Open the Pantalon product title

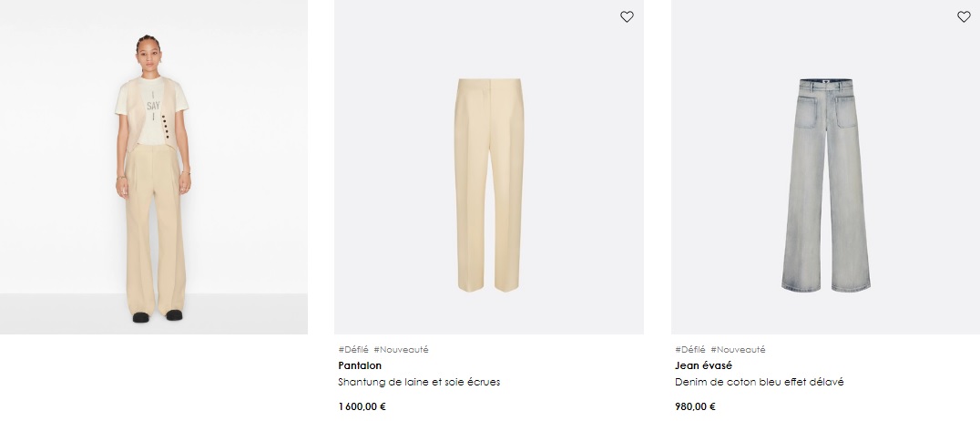tap(360, 365)
